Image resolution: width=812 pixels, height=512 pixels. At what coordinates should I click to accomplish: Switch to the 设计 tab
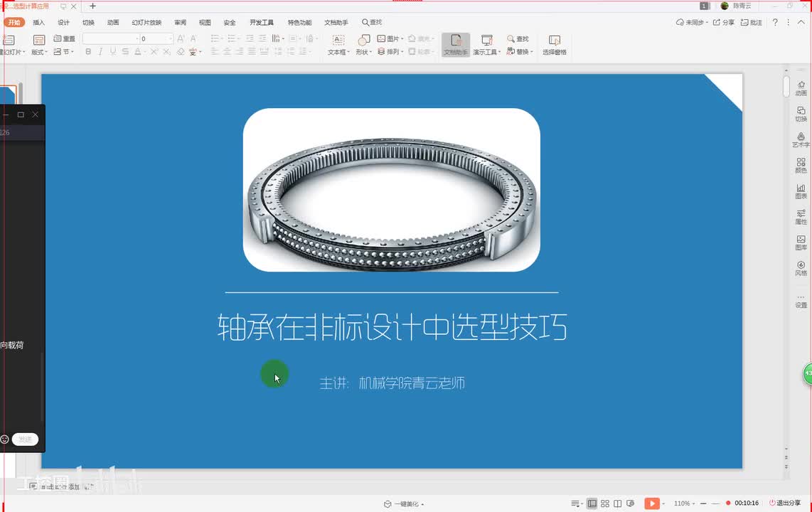click(x=64, y=23)
